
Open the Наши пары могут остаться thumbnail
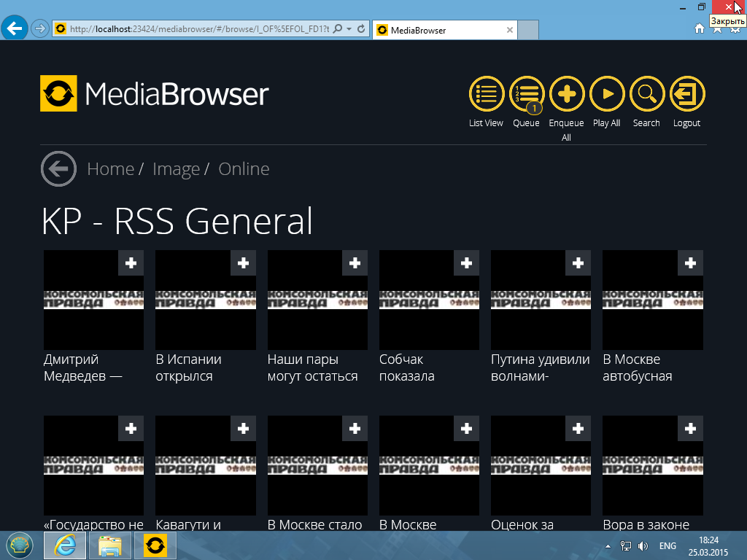coord(317,300)
